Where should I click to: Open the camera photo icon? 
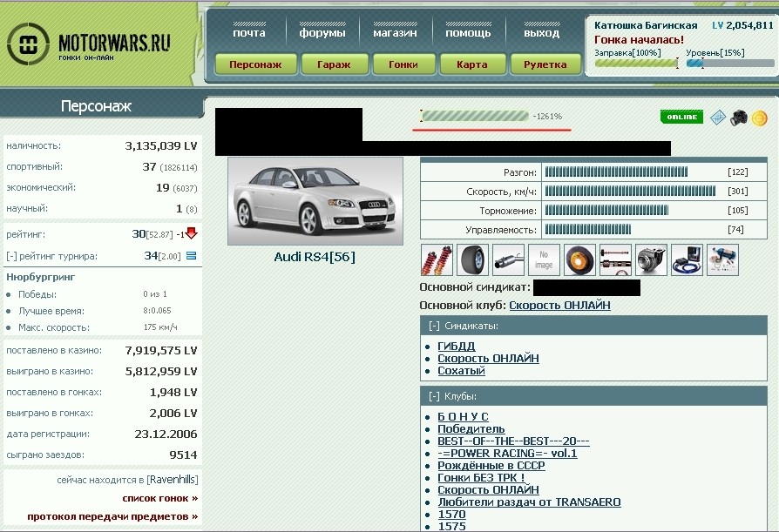click(x=739, y=118)
